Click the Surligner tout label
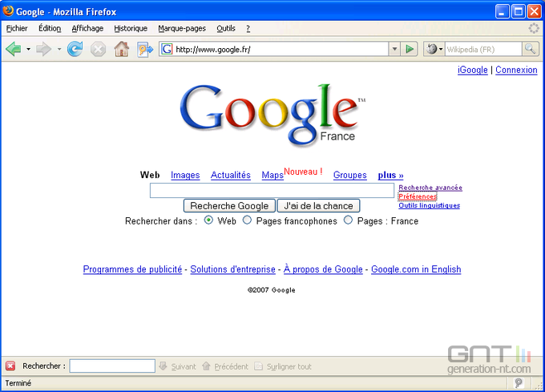The height and width of the screenshot is (392, 545). 289,366
